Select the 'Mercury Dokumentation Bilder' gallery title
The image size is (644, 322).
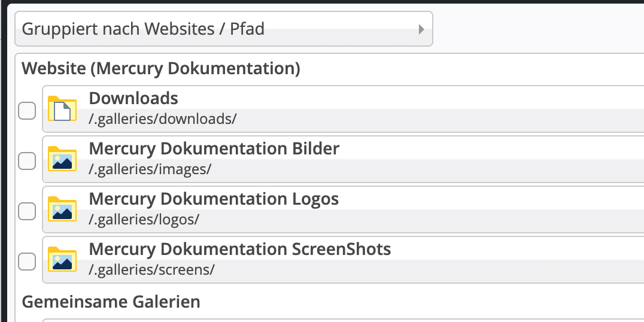click(x=214, y=148)
